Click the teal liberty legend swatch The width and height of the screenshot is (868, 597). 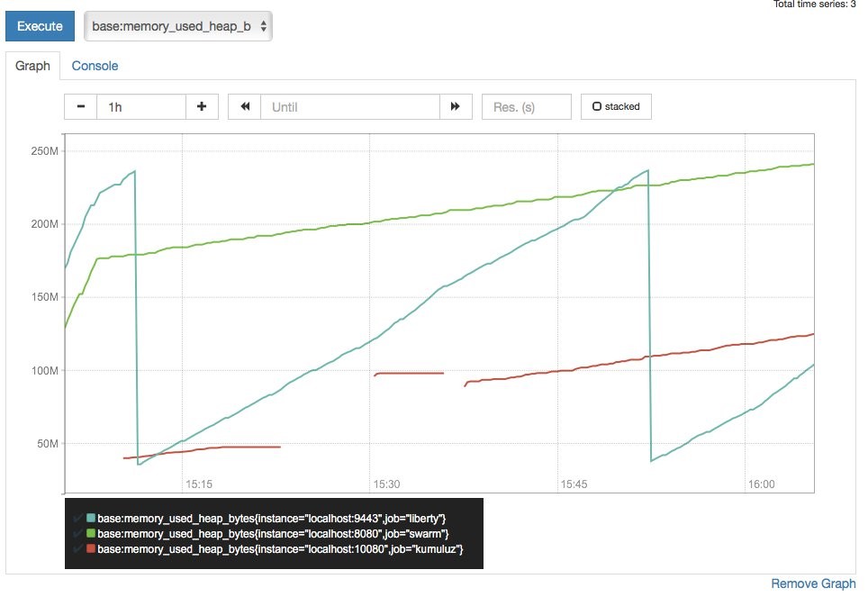coord(90,519)
